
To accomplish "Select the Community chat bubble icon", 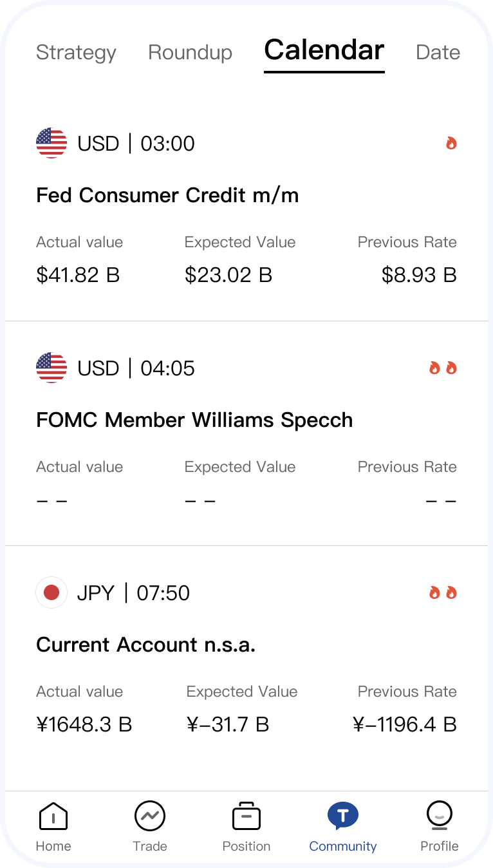I will click(x=342, y=816).
